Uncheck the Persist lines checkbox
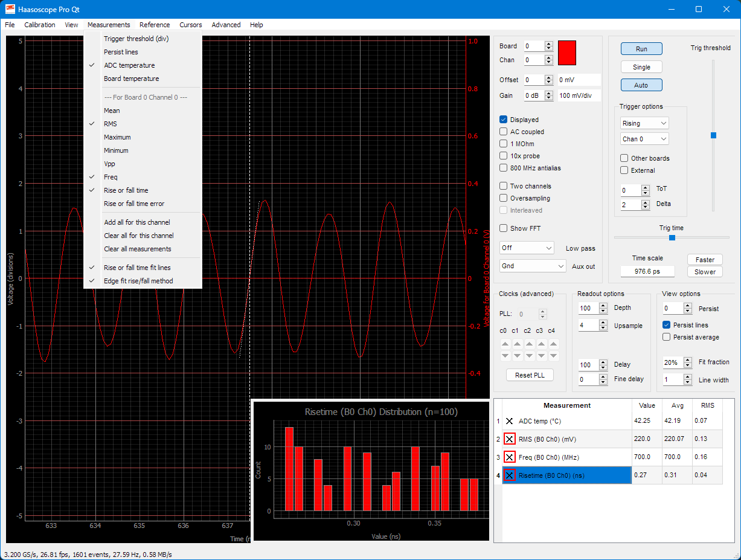This screenshot has height=560, width=741. [667, 325]
